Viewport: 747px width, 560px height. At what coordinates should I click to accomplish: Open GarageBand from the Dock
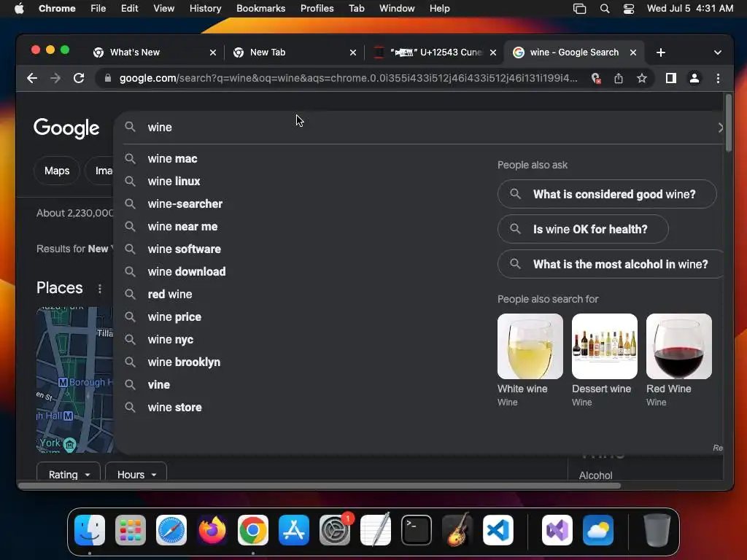[457, 530]
